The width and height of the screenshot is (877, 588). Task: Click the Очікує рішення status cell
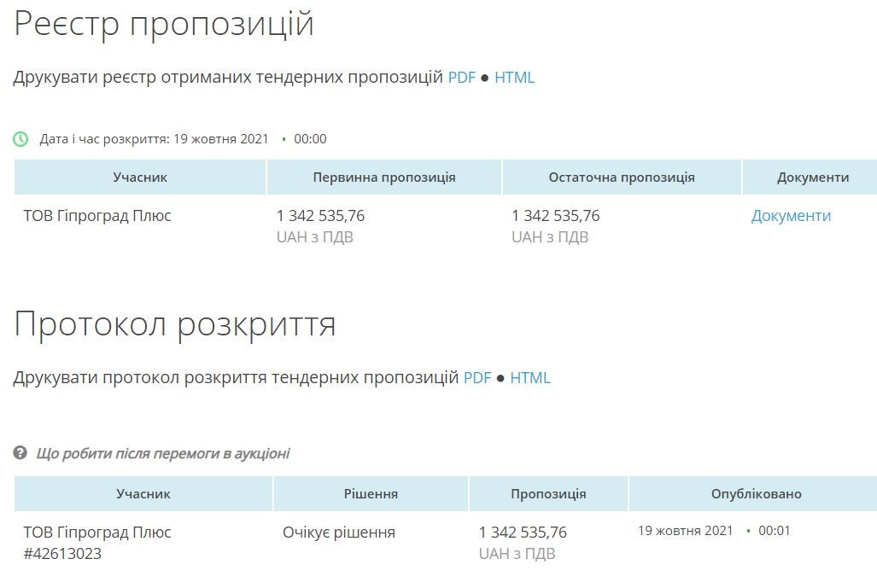[339, 533]
